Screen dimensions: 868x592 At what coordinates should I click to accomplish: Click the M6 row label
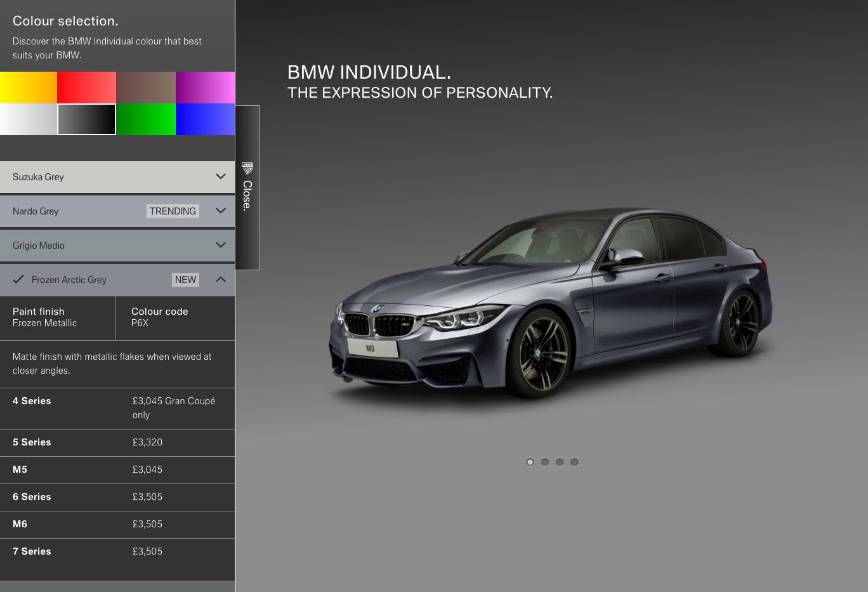pos(20,524)
